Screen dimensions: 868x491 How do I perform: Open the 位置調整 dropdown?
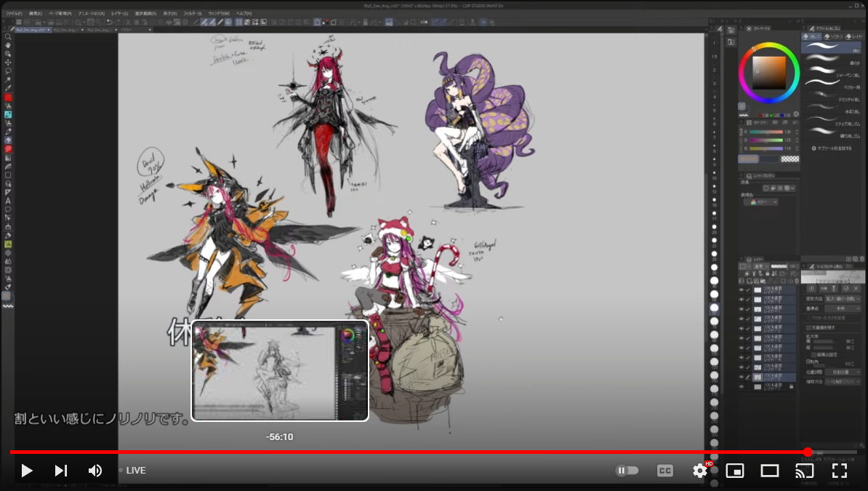[x=843, y=372]
